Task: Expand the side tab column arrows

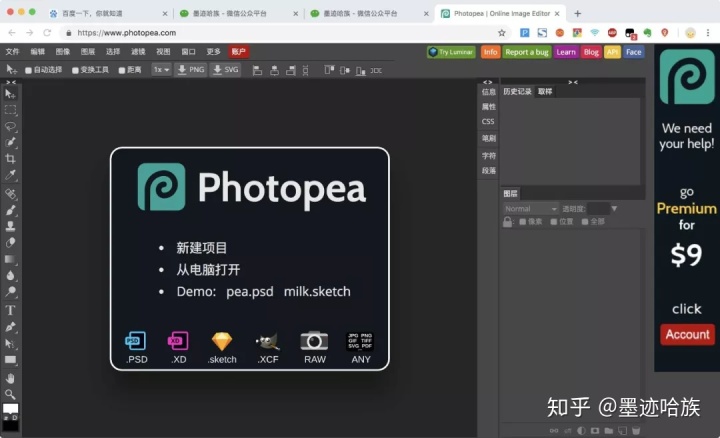Action: pyautogui.click(x=488, y=82)
